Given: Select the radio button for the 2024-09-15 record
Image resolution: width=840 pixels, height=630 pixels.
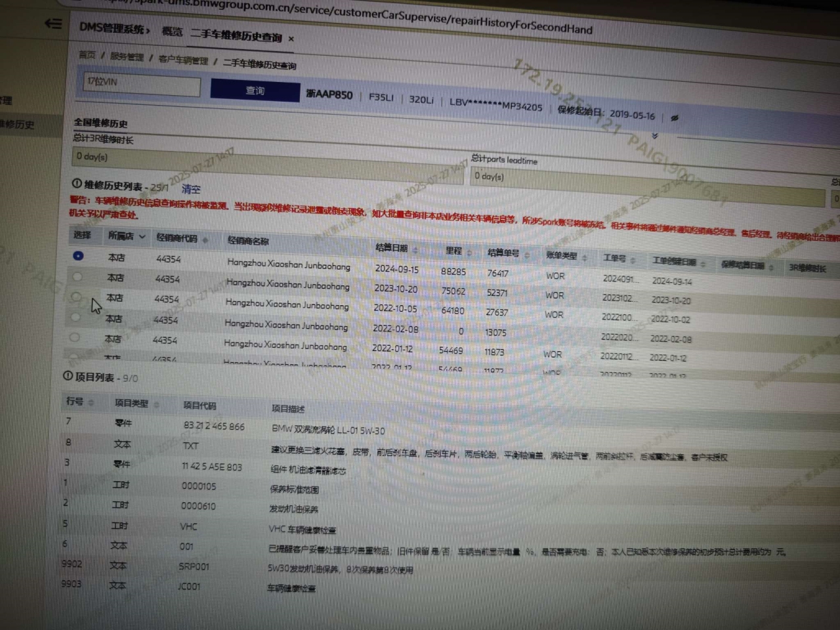Looking at the screenshot, I should [x=78, y=256].
